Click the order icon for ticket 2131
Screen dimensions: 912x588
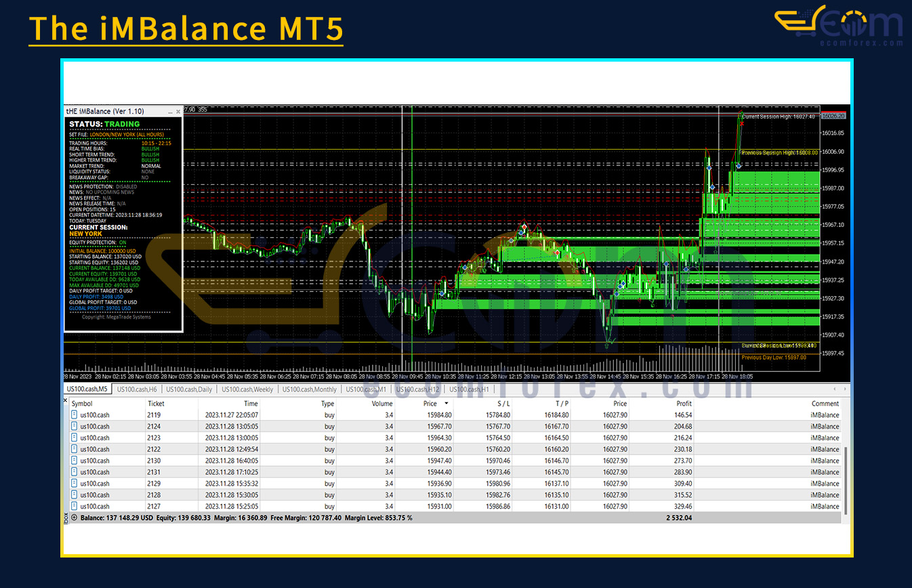[x=75, y=472]
